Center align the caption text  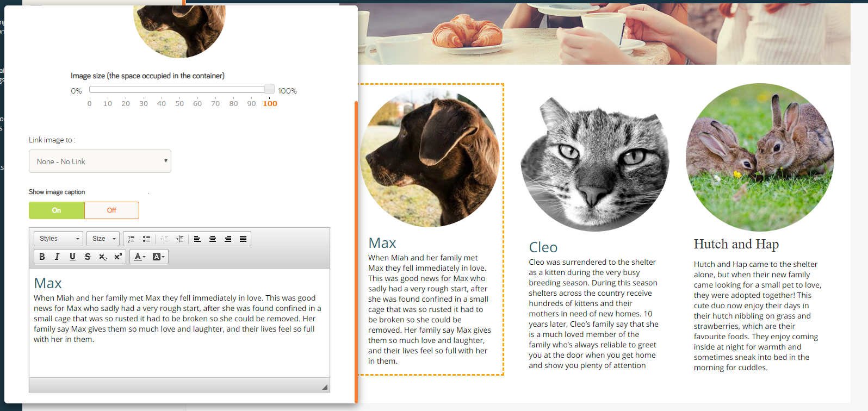click(x=213, y=239)
